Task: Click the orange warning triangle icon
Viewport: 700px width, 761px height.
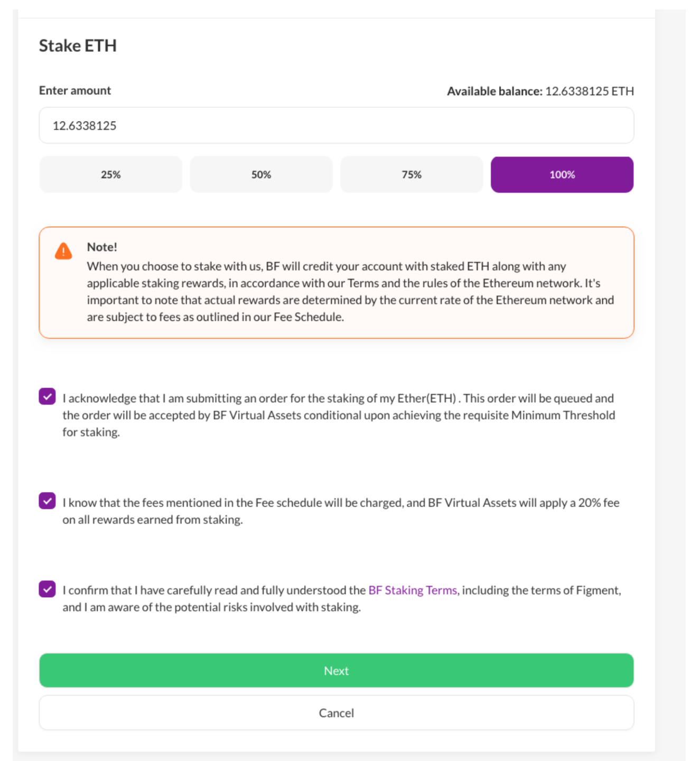Action: (63, 251)
